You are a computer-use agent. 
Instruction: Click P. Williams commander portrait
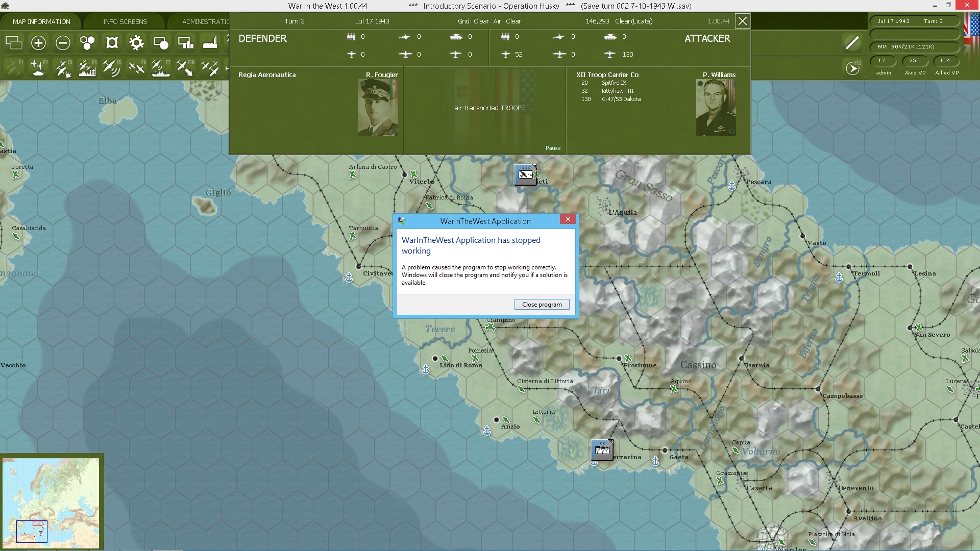[716, 108]
